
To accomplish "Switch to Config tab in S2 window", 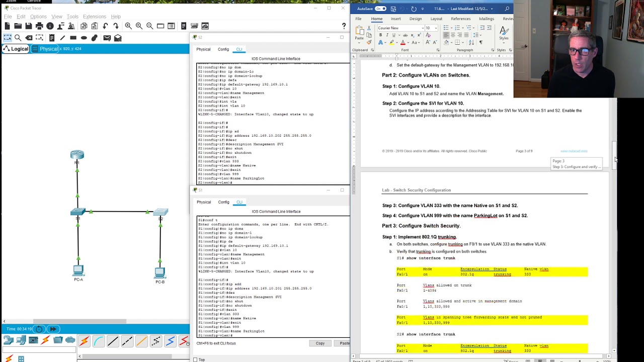I will pyautogui.click(x=223, y=49).
